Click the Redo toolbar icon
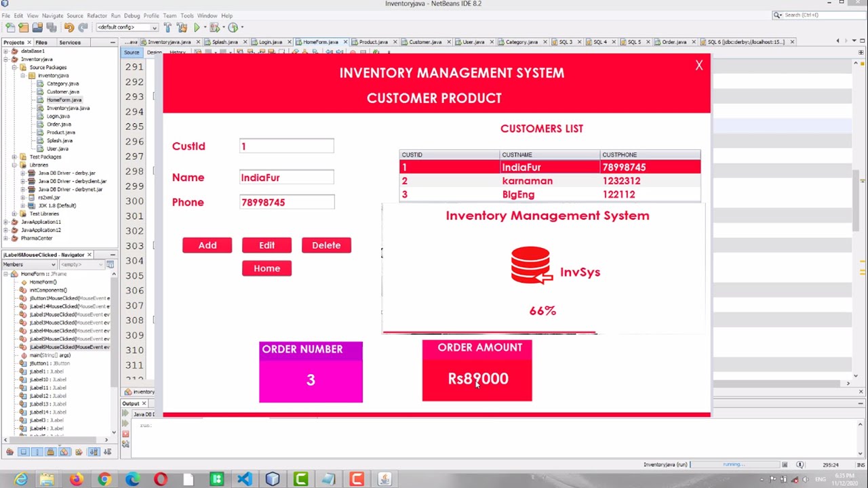 (x=83, y=27)
